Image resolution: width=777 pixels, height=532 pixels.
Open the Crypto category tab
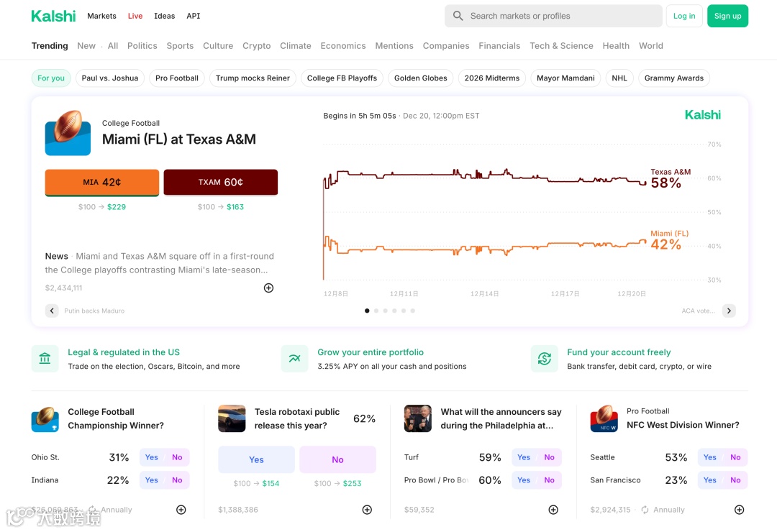(256, 46)
